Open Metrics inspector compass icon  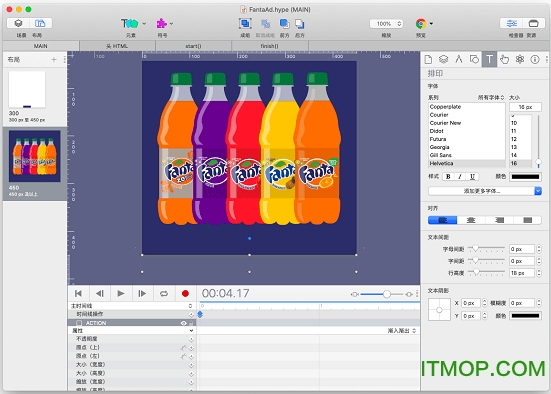coord(459,59)
